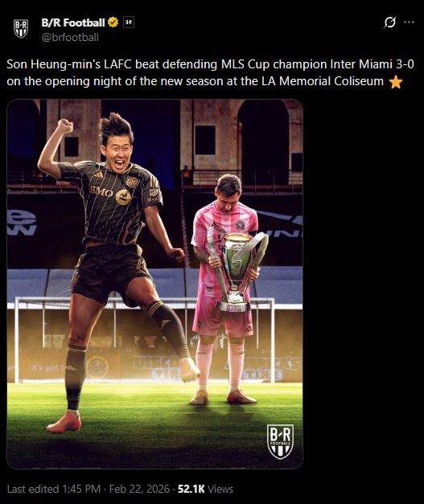Click the goal net behind the players
Image resolution: width=424 pixels, height=504 pixels.
point(145,341)
